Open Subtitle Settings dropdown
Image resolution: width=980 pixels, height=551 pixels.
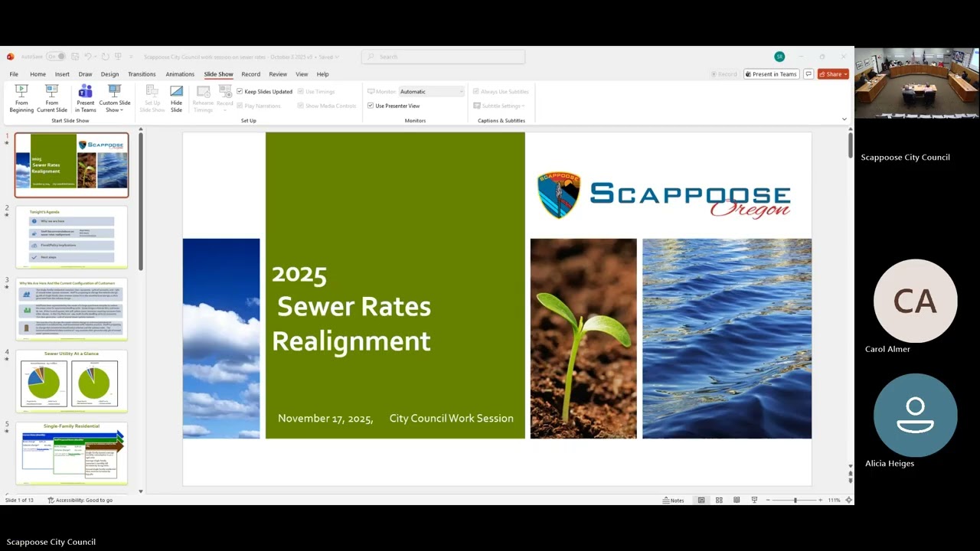[499, 106]
